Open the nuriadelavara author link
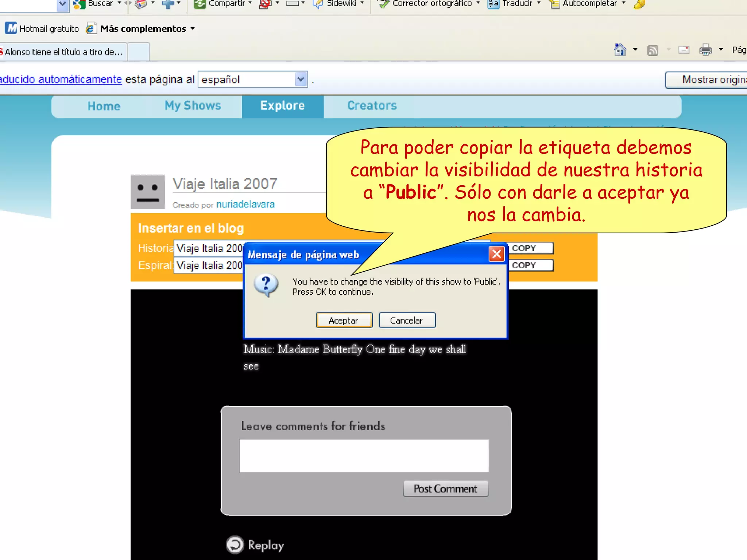This screenshot has width=747, height=560. pos(245,204)
